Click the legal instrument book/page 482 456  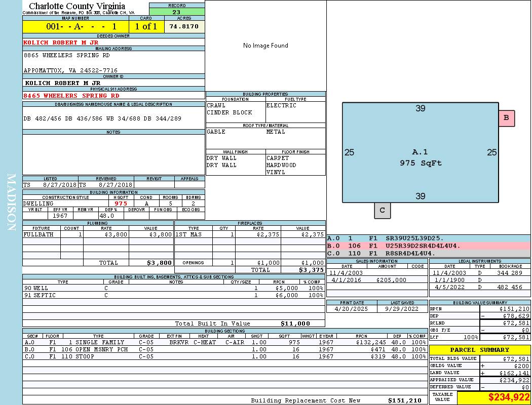click(x=510, y=288)
